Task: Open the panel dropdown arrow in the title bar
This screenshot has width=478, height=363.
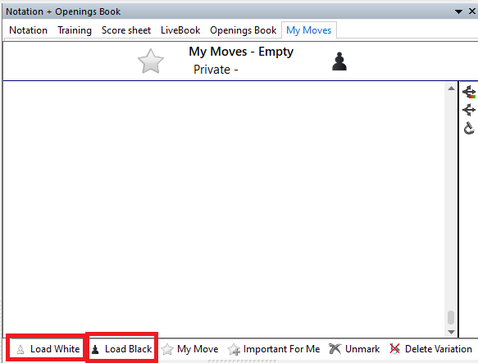Action: [459, 12]
